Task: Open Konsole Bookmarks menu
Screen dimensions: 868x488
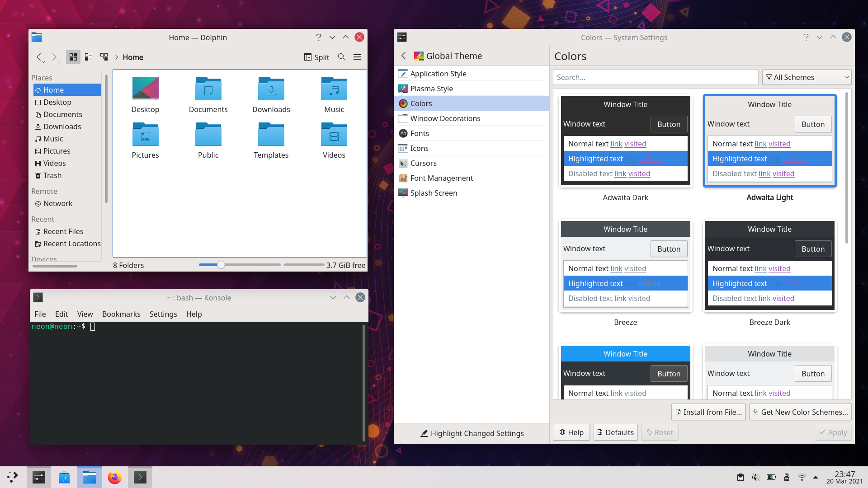Action: (x=121, y=314)
